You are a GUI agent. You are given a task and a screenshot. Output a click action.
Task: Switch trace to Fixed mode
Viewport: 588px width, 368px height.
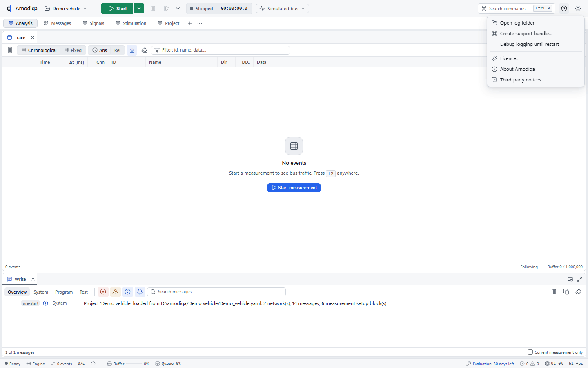pos(73,50)
